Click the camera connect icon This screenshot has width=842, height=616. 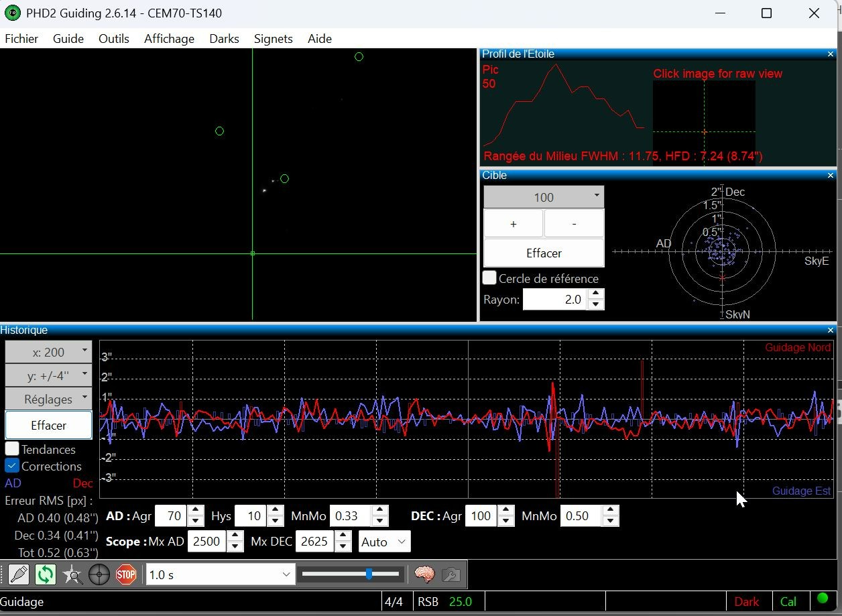(19, 574)
